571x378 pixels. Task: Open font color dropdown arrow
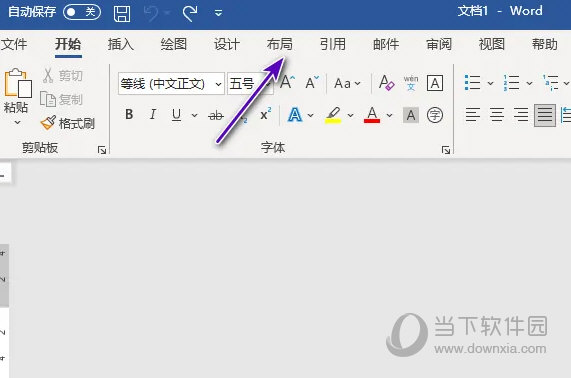(390, 115)
